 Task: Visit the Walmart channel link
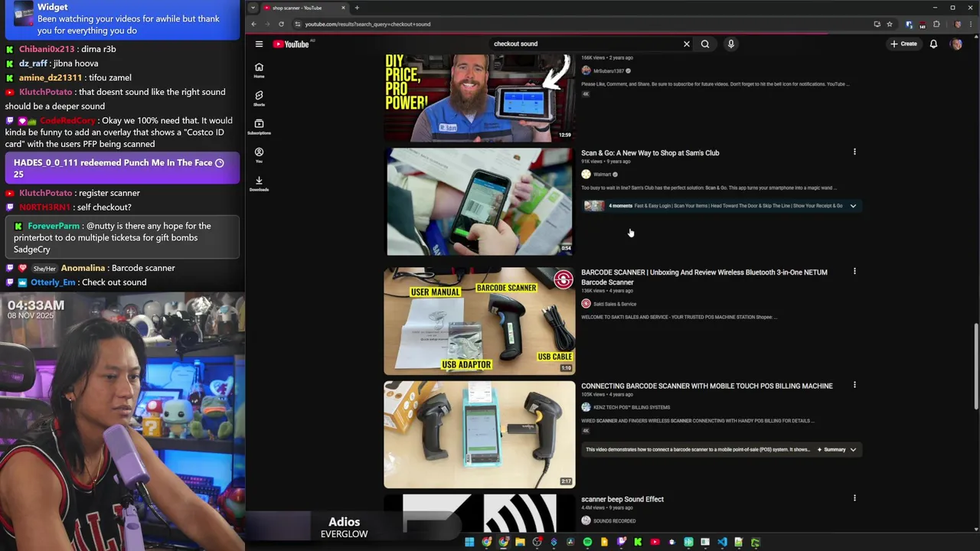coord(603,174)
